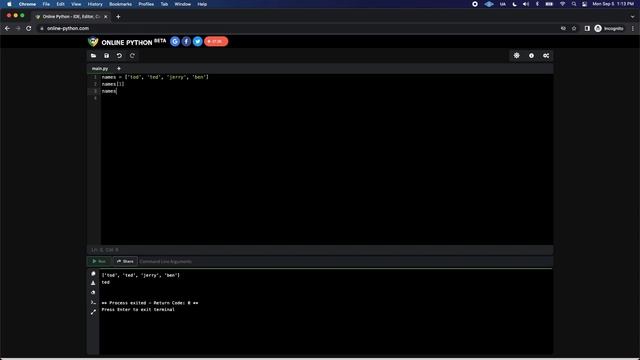Add a new file tab with plus
Viewport: 640px width, 360px height.
pyautogui.click(x=119, y=69)
